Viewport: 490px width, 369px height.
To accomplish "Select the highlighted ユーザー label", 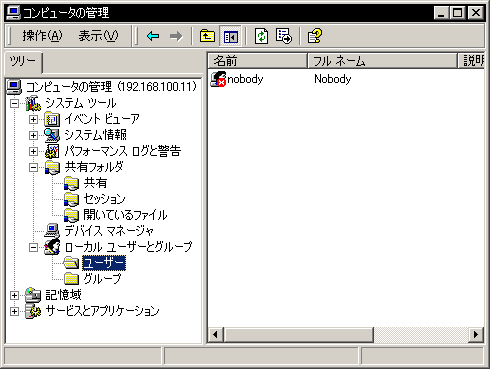I will point(104,263).
